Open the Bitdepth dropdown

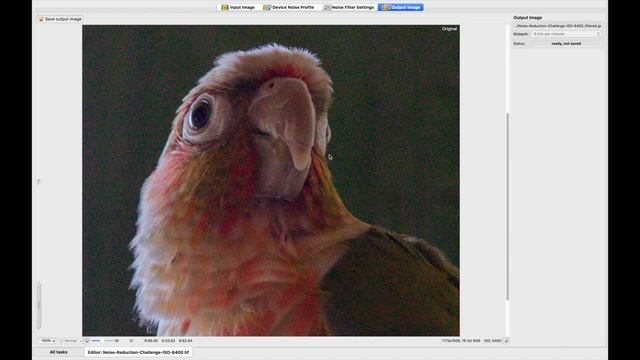567,34
